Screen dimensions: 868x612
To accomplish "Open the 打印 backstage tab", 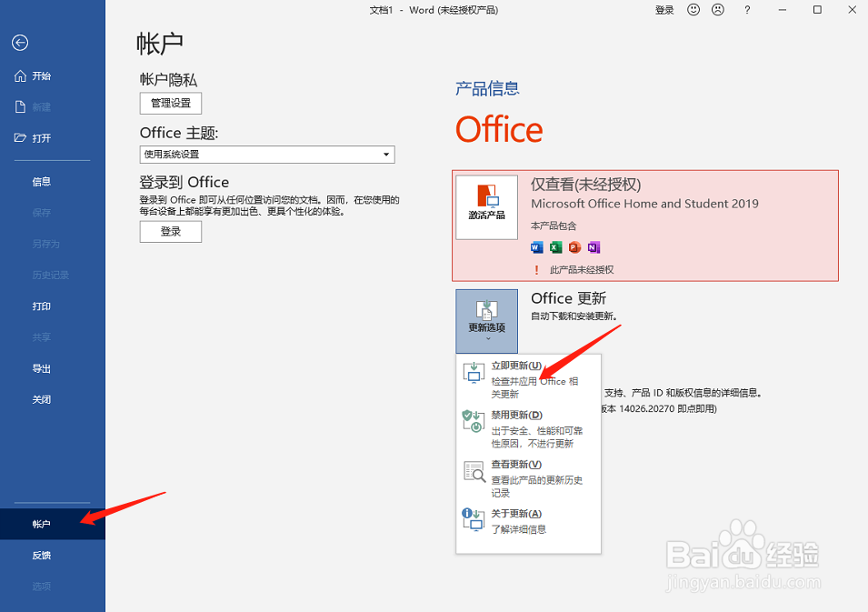I will pyautogui.click(x=41, y=306).
